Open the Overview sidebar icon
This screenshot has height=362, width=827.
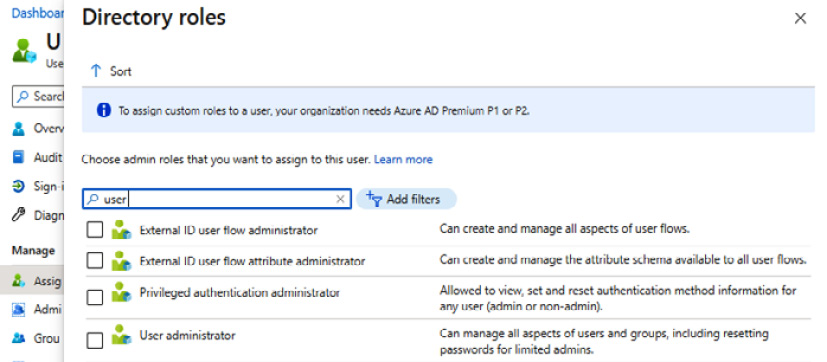click(x=18, y=128)
